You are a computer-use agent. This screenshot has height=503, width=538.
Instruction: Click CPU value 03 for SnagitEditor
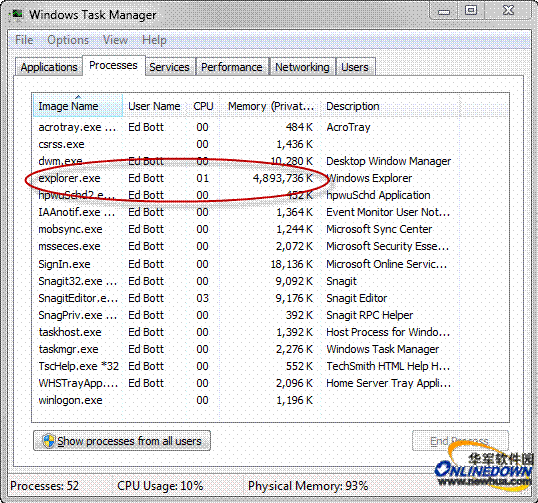[202, 298]
